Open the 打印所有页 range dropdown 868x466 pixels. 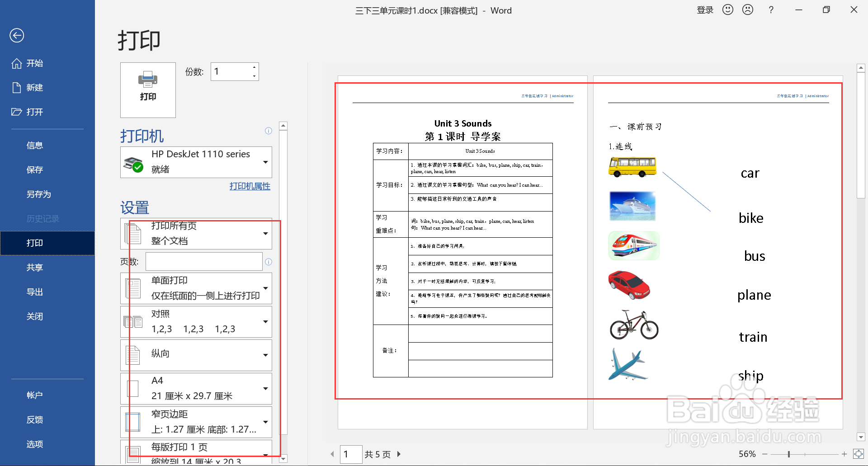[x=196, y=234]
